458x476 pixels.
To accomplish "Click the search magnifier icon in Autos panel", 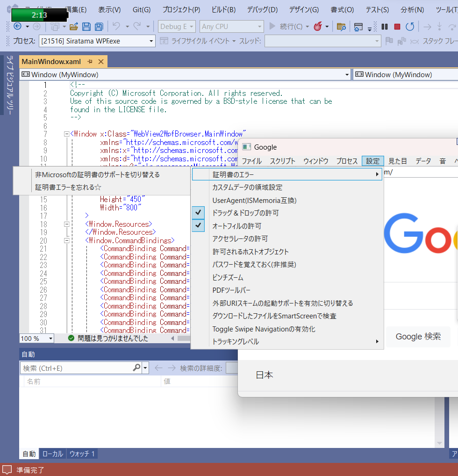I will tap(136, 368).
